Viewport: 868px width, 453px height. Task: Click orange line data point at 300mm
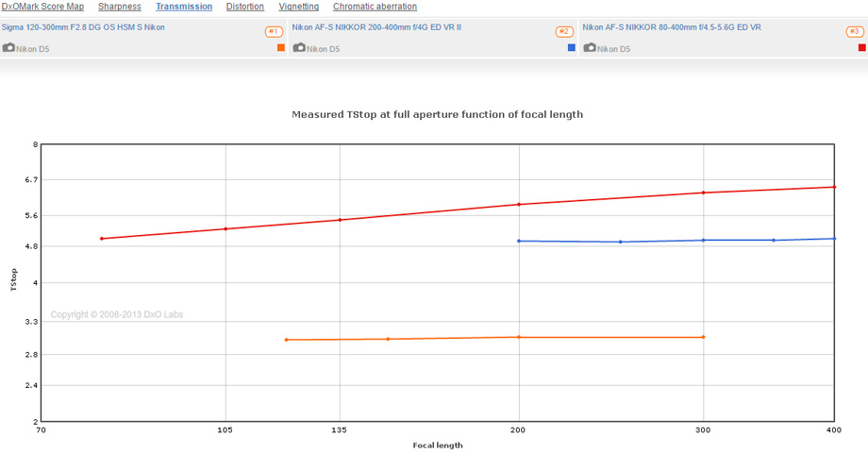[704, 337]
